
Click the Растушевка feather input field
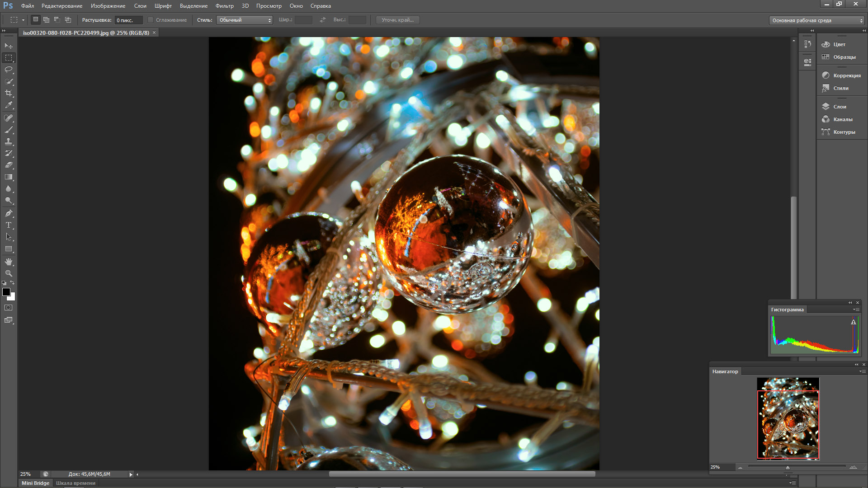coord(128,20)
